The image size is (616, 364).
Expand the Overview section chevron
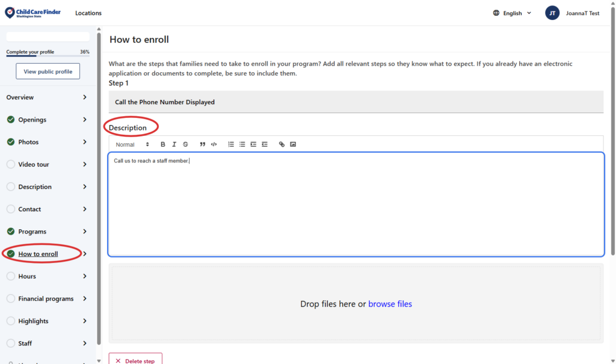coord(85,97)
